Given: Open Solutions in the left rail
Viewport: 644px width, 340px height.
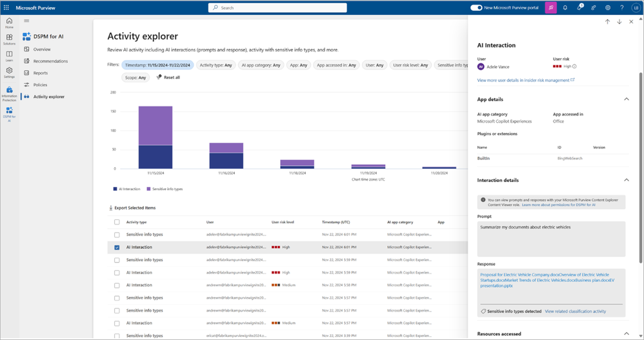Looking at the screenshot, I should pos(9,39).
